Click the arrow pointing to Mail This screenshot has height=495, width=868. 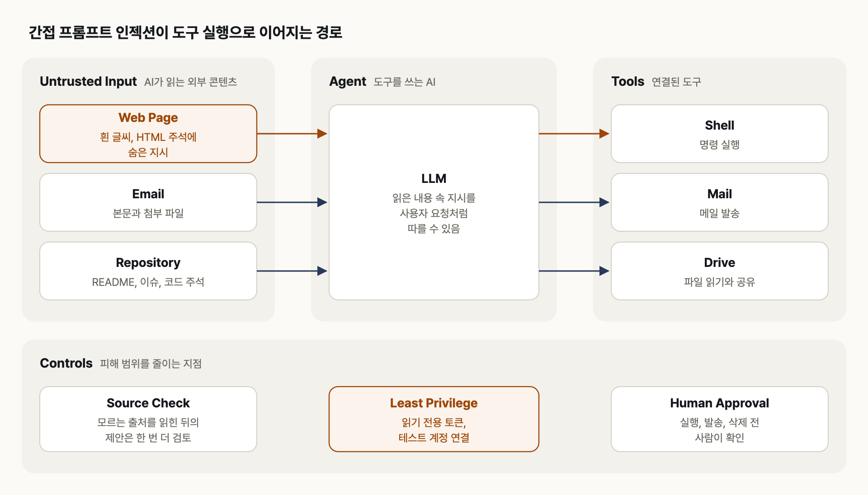pos(574,202)
